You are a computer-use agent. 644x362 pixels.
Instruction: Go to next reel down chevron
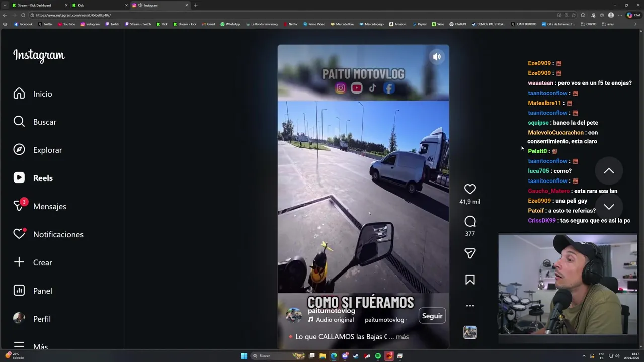(609, 207)
